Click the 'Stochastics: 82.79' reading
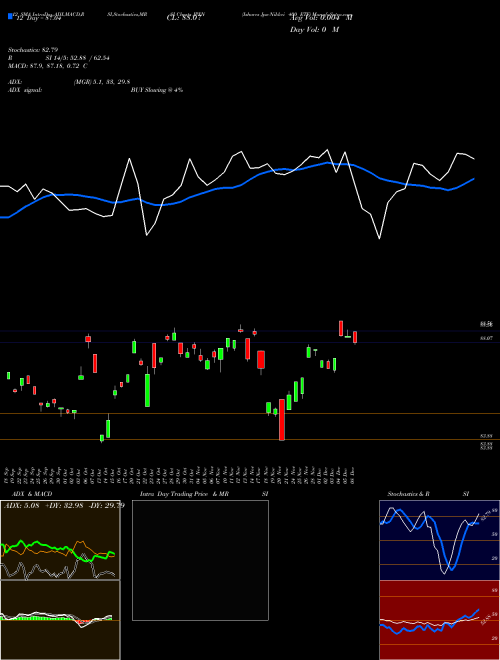 (x=33, y=50)
